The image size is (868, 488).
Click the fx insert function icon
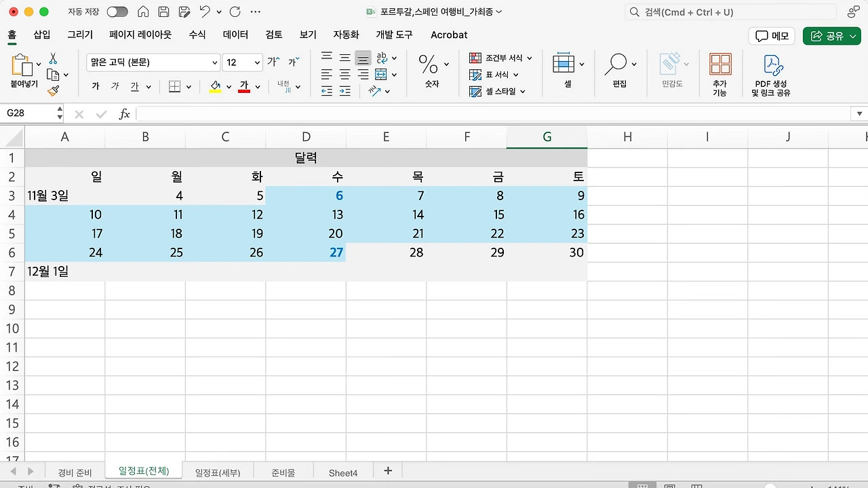click(124, 114)
